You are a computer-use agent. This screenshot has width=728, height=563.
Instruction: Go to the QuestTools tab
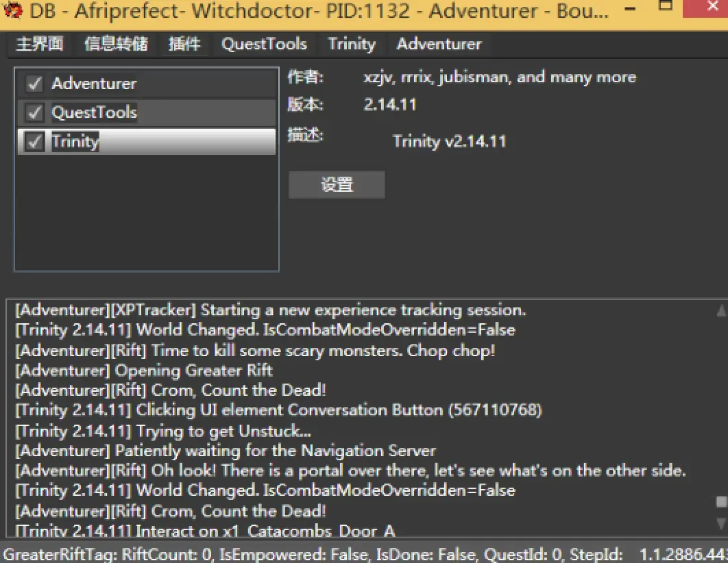[264, 45]
